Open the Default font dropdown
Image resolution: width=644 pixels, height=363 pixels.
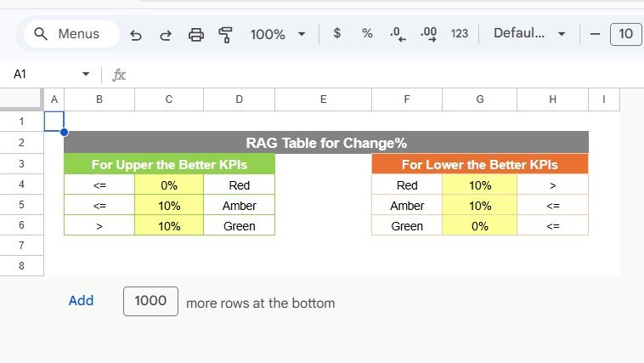pyautogui.click(x=529, y=34)
